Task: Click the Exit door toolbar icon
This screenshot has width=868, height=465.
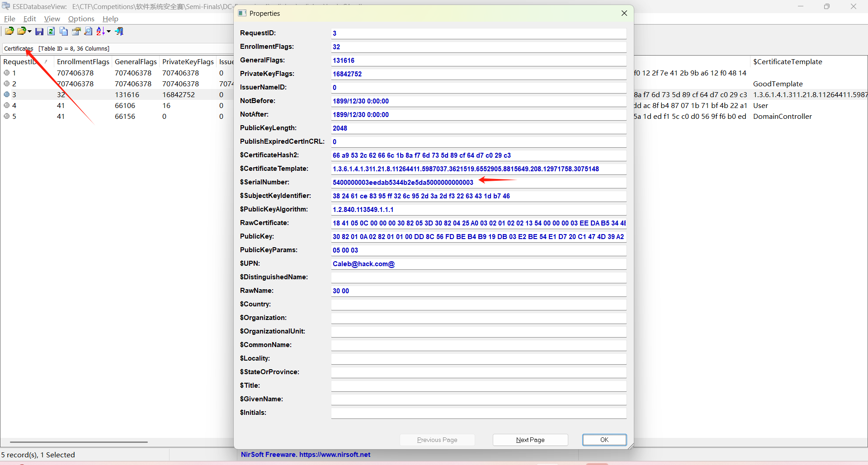Action: (119, 31)
